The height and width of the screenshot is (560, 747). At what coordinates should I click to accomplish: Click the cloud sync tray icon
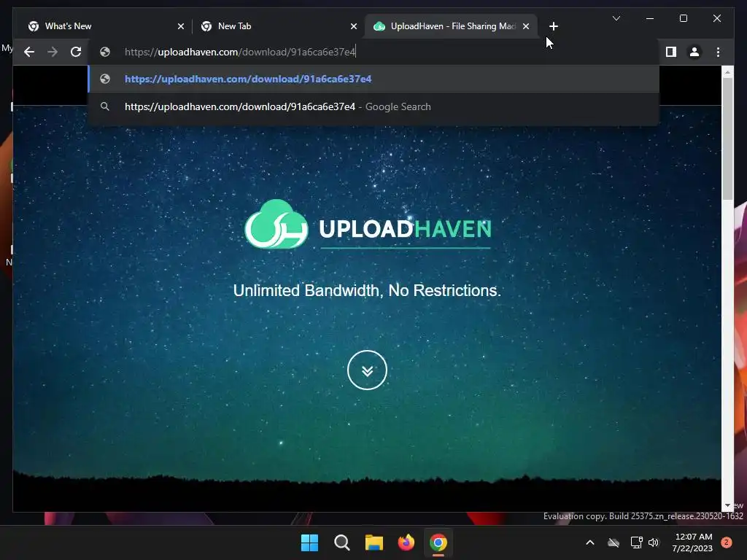point(614,542)
